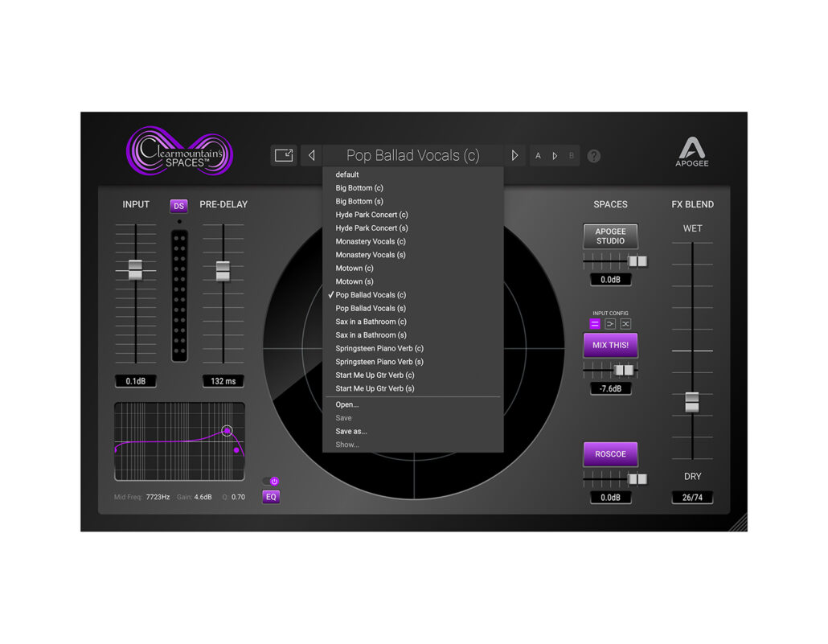Click the FX BLEND wet/dry fader handle
828x644 pixels.
point(692,402)
